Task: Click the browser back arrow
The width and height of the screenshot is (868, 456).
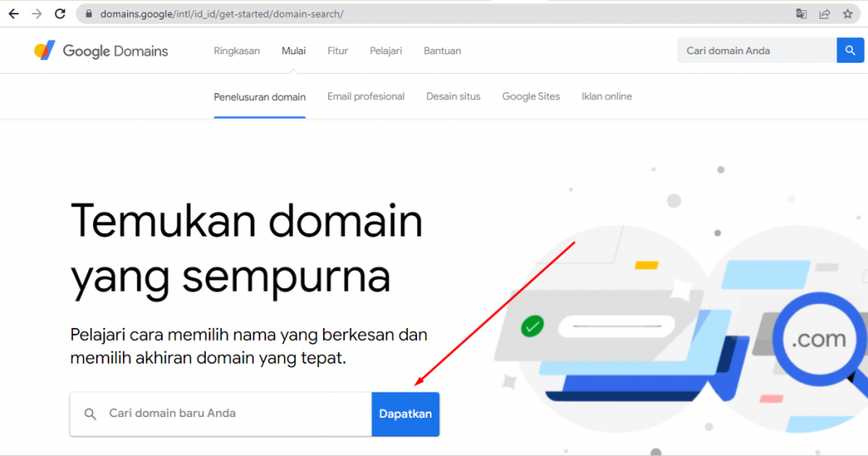Action: [x=14, y=14]
